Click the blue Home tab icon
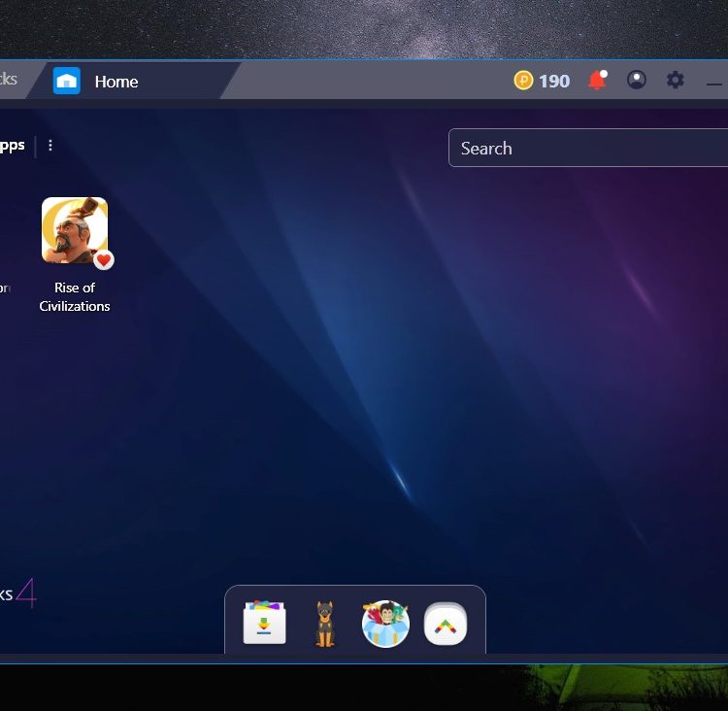The image size is (728, 711). pos(67,81)
